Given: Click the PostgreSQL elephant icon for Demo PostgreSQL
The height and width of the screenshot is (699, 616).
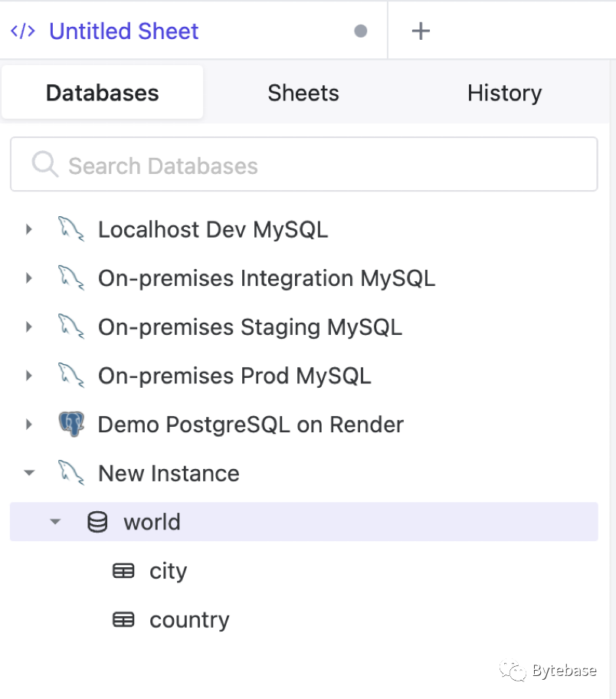Looking at the screenshot, I should 70,424.
